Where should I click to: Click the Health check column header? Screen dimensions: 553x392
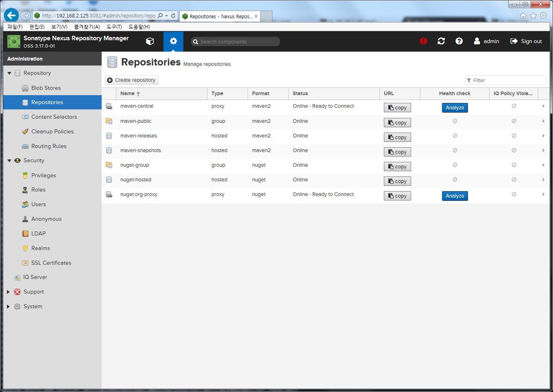click(x=455, y=94)
